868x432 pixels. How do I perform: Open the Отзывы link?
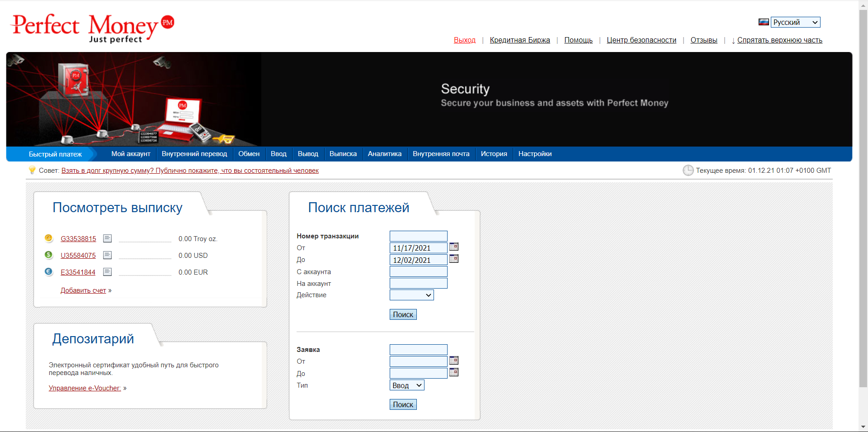click(704, 40)
